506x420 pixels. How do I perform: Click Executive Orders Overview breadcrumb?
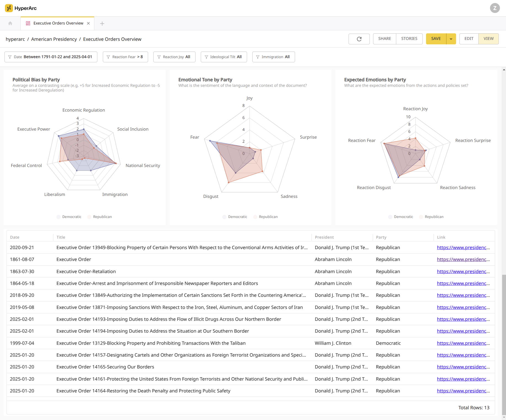[112, 39]
